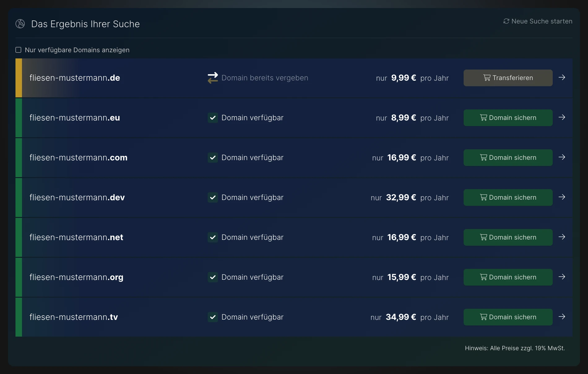
Task: Click Domain sichern for fliesen-mustermann.dev
Action: point(508,198)
